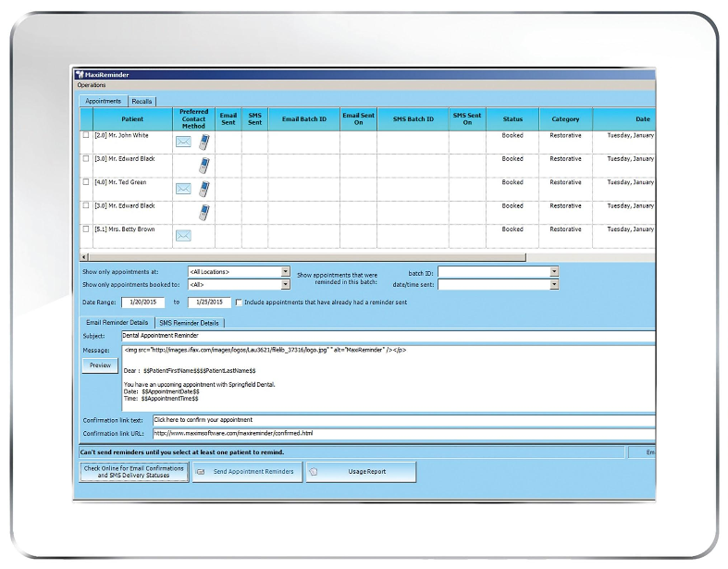
Task: Open the Operations menu
Action: [92, 85]
